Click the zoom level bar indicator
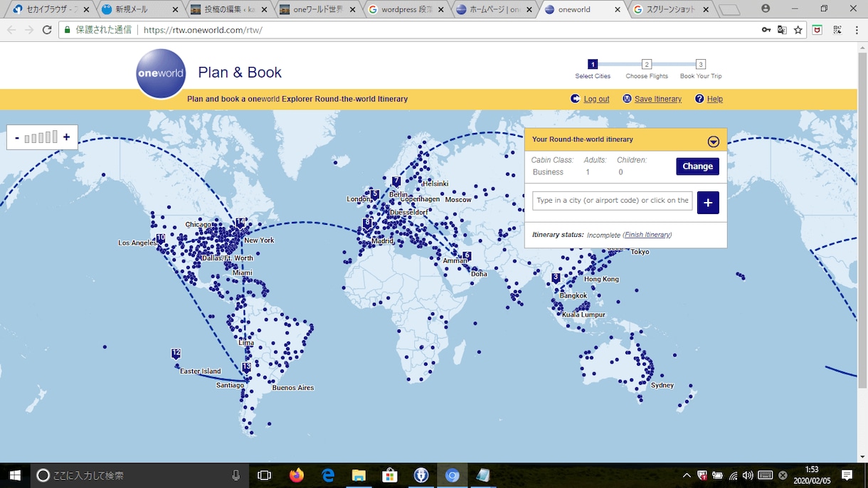Viewport: 868px width, 488px height. [x=41, y=137]
